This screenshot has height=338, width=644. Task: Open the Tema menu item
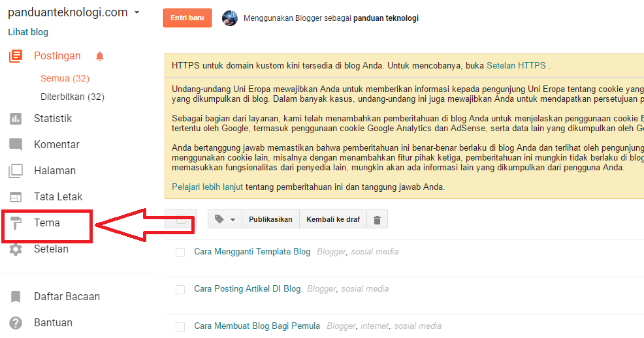pos(47,223)
